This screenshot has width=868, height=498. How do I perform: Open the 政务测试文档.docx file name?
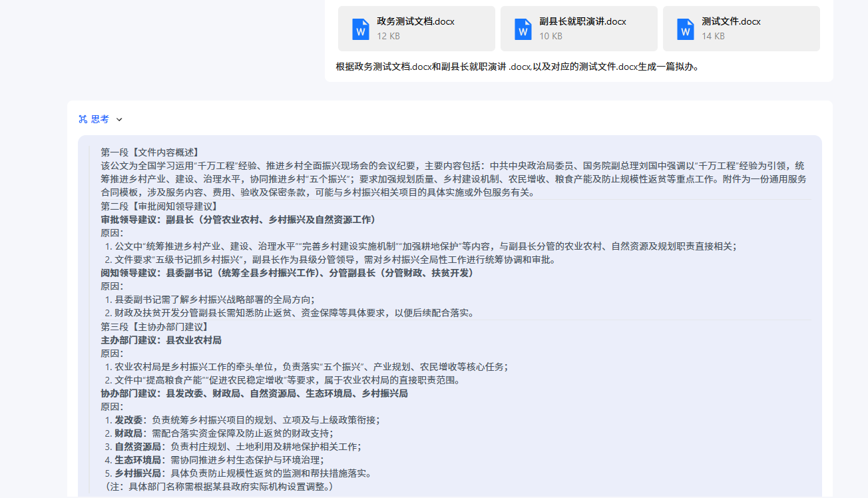(415, 21)
